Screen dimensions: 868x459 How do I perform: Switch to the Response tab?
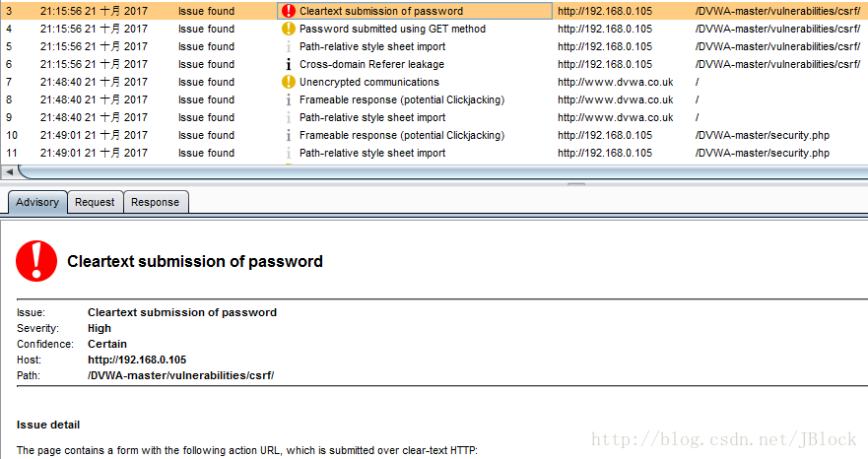(155, 202)
